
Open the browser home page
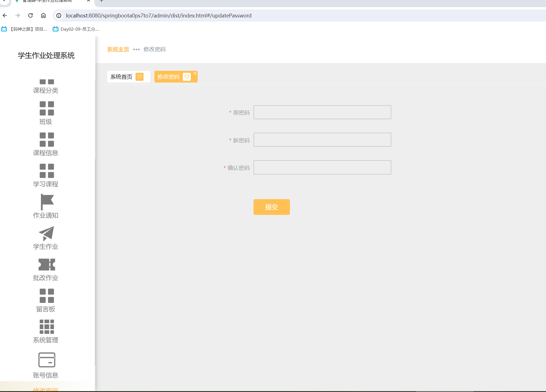pyautogui.click(x=43, y=15)
